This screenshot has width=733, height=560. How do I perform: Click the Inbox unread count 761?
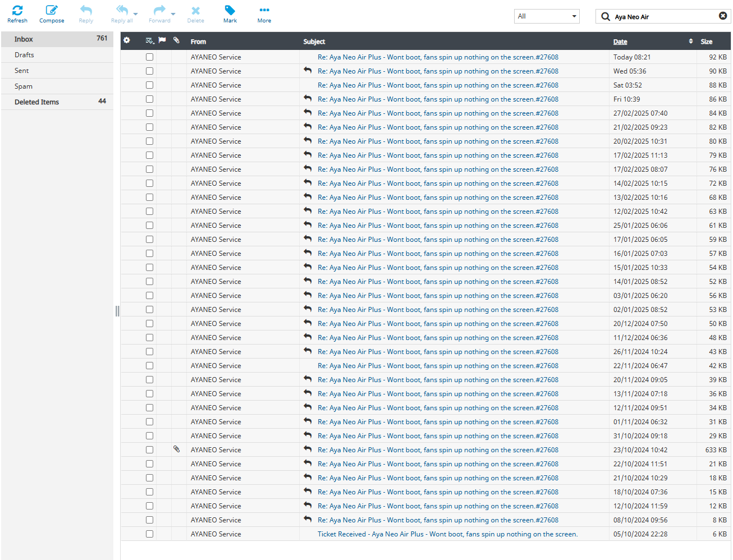click(102, 38)
